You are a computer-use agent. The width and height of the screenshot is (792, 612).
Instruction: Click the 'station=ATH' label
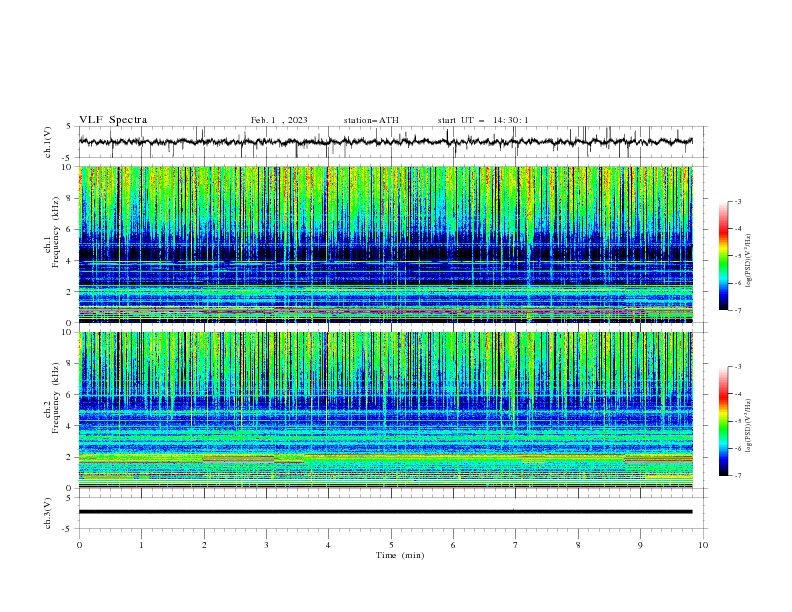click(371, 120)
